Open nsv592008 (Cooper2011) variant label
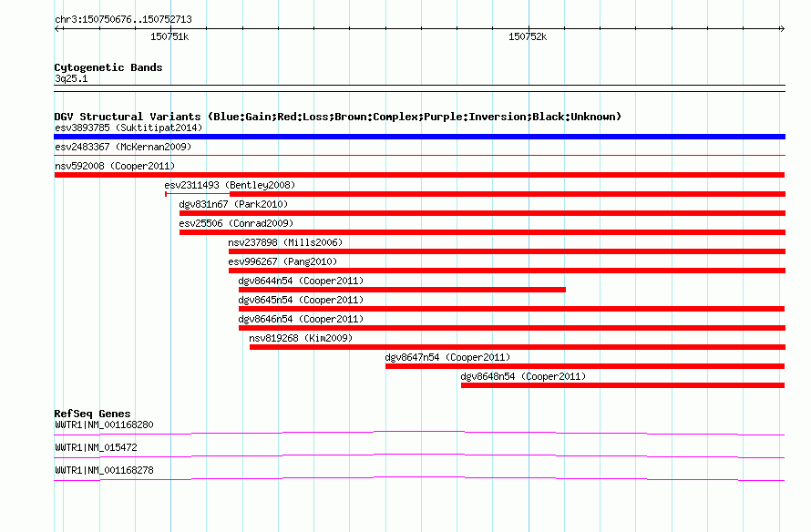Screen dimensions: 811x532 pyautogui.click(x=115, y=166)
